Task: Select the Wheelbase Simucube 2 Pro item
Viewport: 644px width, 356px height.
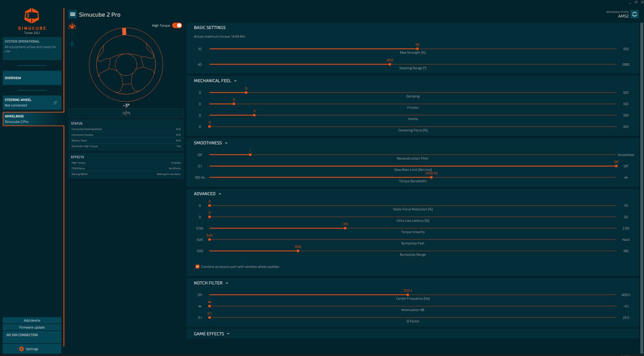Action: click(x=32, y=119)
